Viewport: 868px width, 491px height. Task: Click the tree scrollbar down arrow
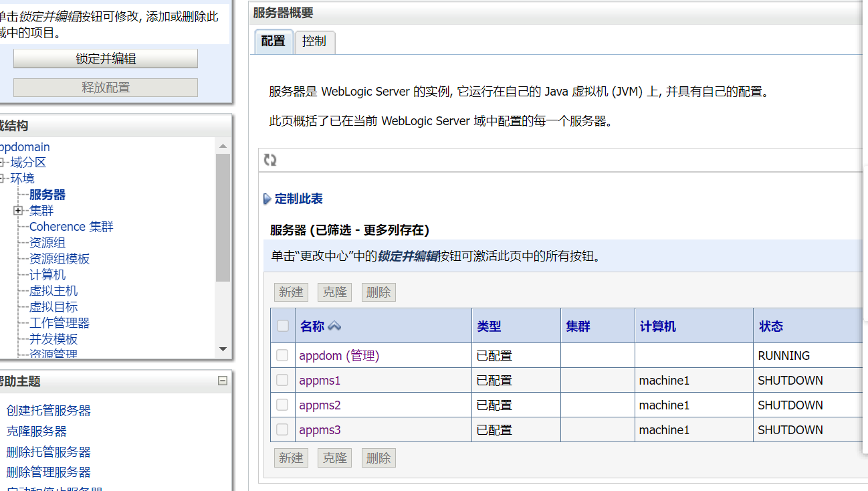[x=223, y=349]
